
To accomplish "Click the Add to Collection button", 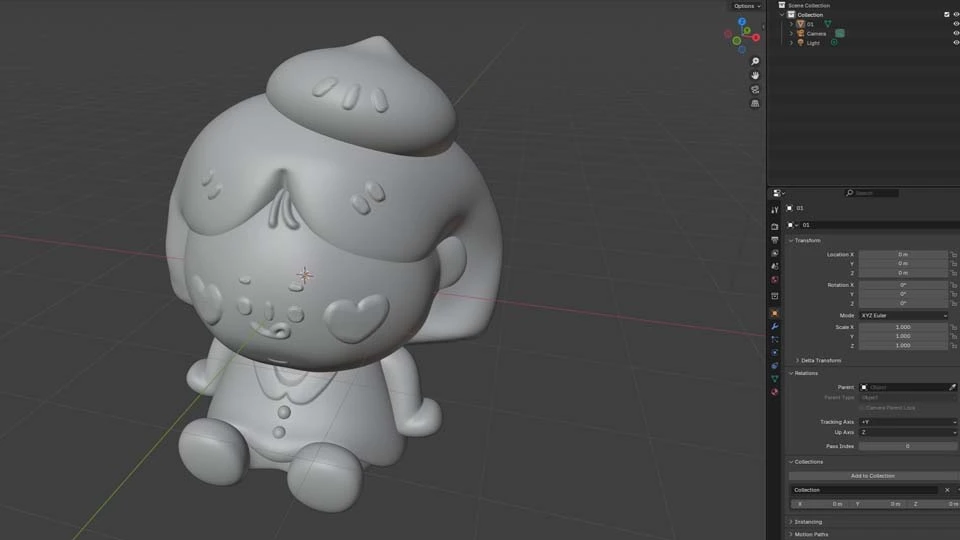I will [x=872, y=476].
